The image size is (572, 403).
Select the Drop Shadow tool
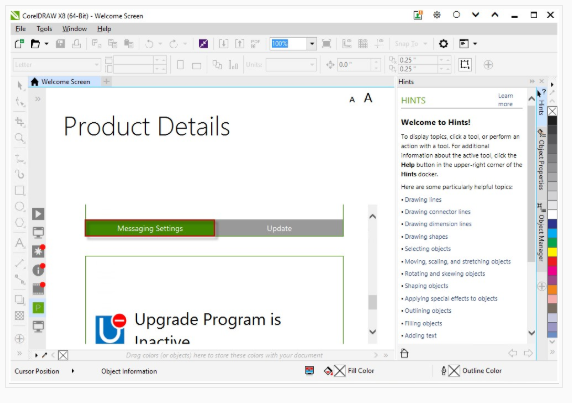(x=20, y=300)
